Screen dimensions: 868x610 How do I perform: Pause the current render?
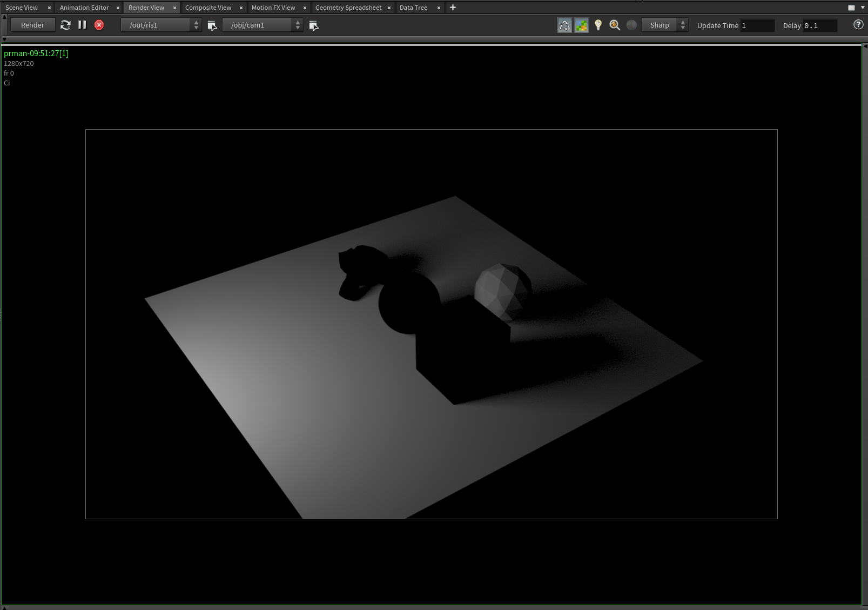(x=82, y=25)
